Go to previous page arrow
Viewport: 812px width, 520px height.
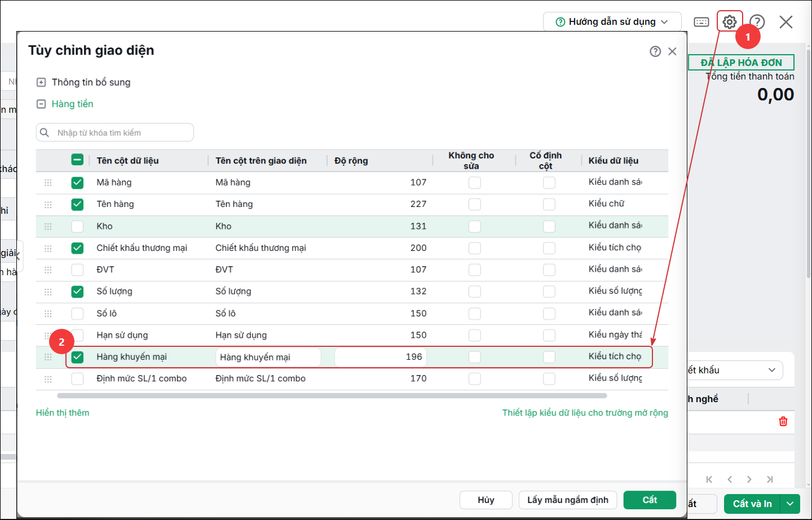pos(730,479)
